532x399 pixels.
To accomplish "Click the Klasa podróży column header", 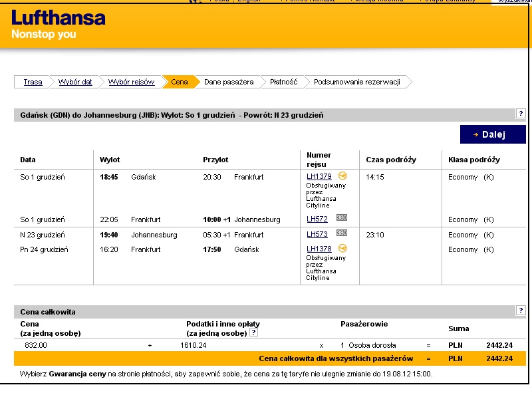I will pos(474,160).
